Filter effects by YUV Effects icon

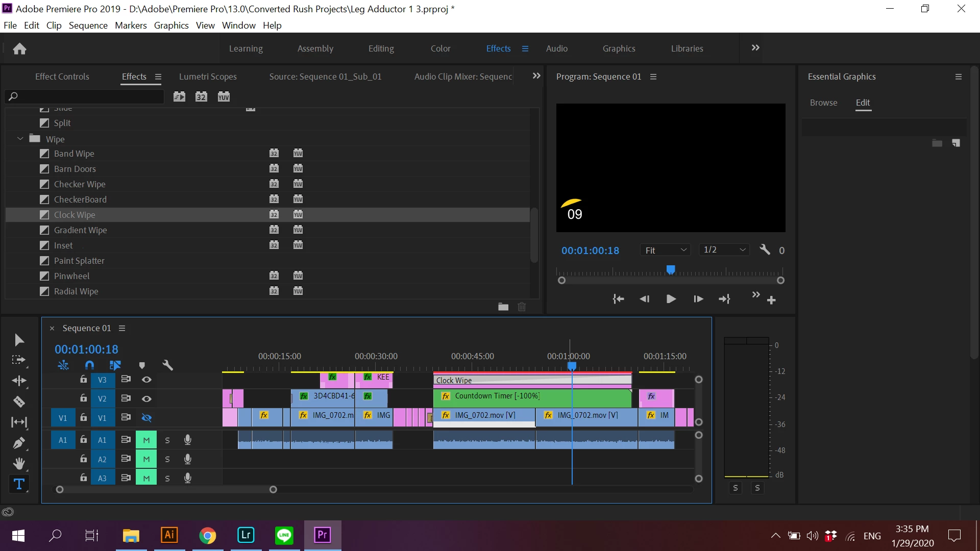[224, 96]
